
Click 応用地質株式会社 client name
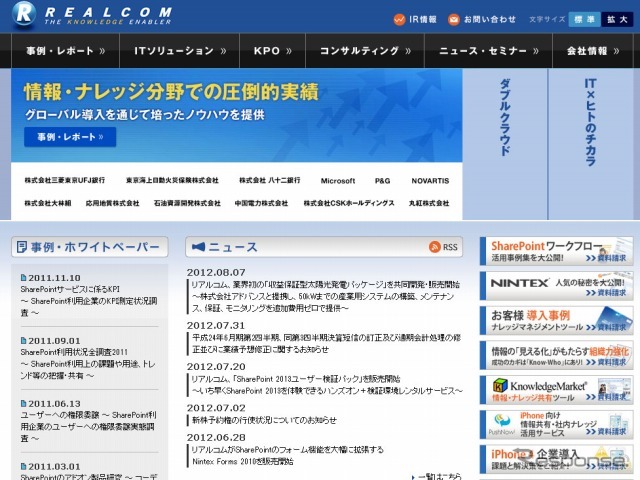[x=113, y=203]
